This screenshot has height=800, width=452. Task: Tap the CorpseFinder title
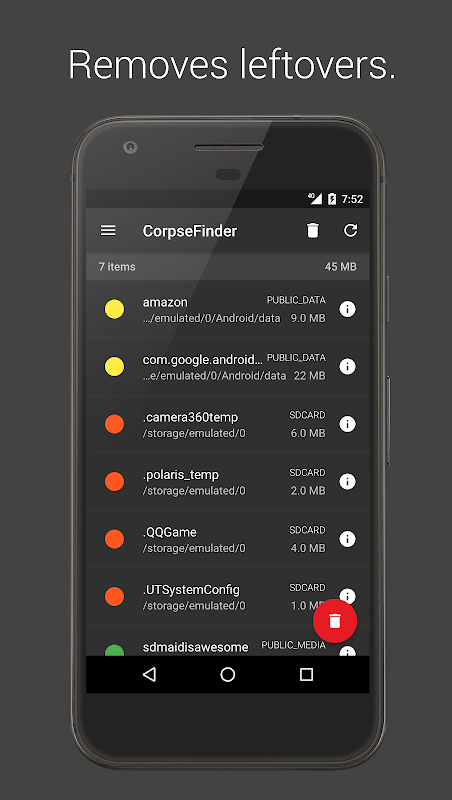click(x=190, y=231)
